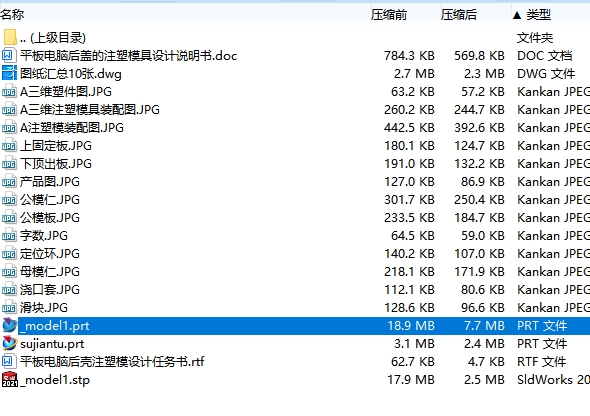
Task: Click the DWG 文件 type cell
Action: click(x=546, y=74)
